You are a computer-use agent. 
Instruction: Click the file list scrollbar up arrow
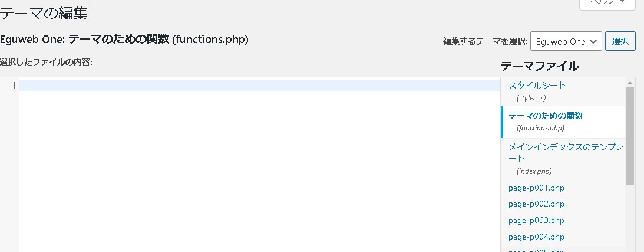(630, 83)
